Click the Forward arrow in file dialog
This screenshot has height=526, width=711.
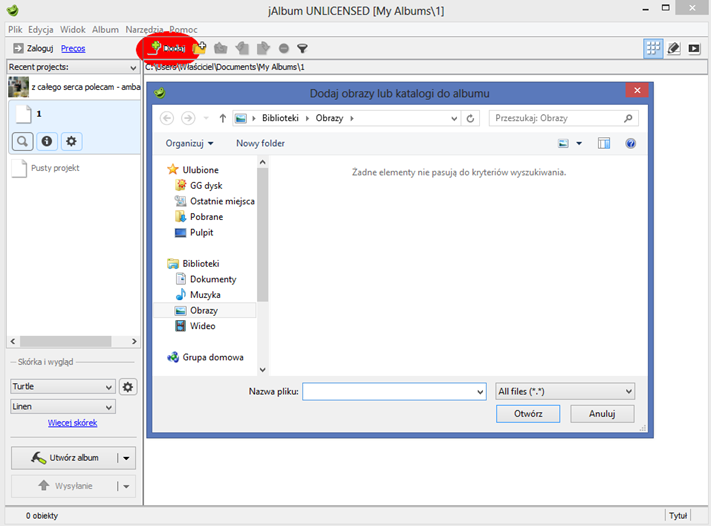point(188,118)
